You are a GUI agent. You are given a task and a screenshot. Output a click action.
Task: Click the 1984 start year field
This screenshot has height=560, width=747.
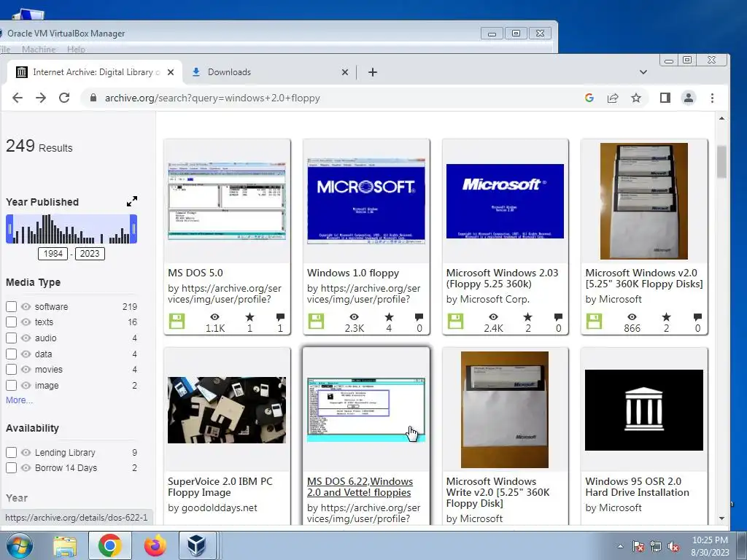(x=53, y=254)
